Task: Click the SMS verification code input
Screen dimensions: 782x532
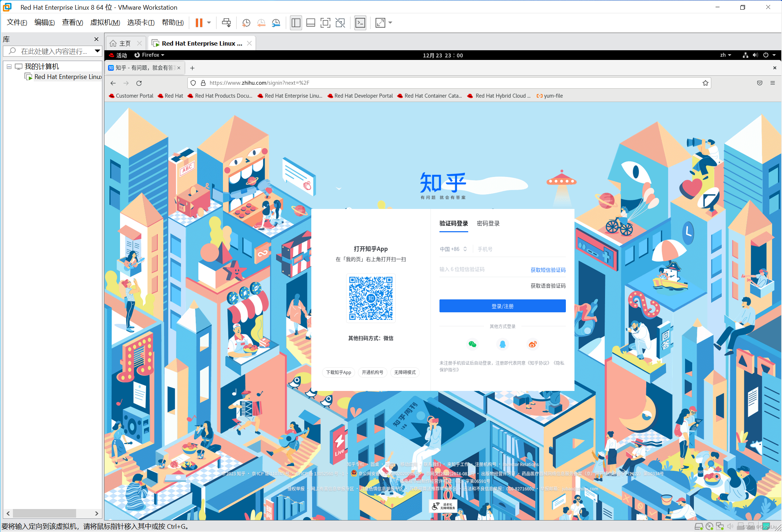Action: click(482, 269)
